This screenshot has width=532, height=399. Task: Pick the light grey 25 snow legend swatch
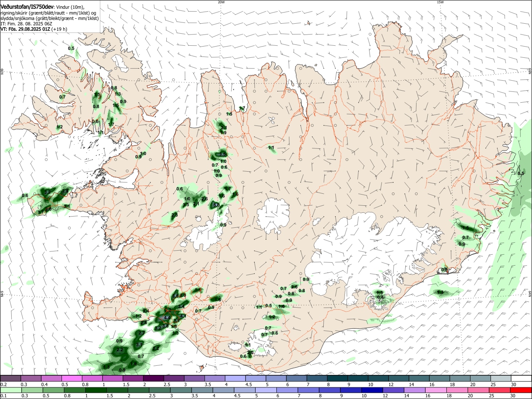(x=501, y=379)
